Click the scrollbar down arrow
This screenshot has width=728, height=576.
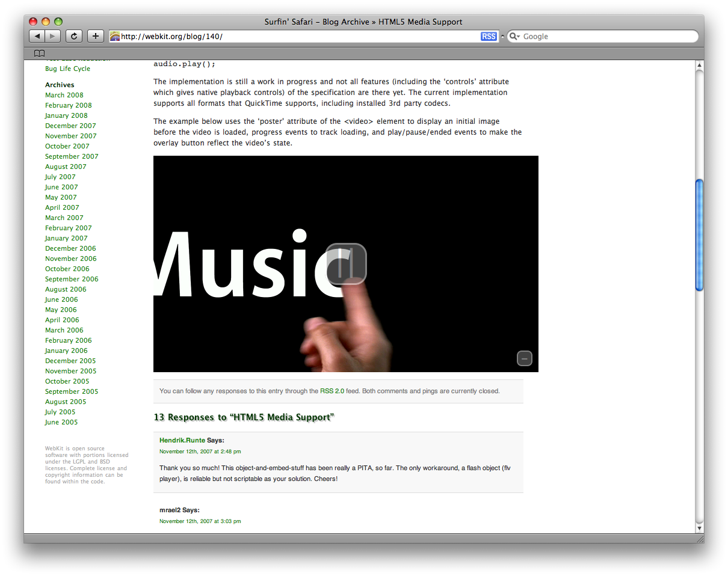tap(699, 528)
